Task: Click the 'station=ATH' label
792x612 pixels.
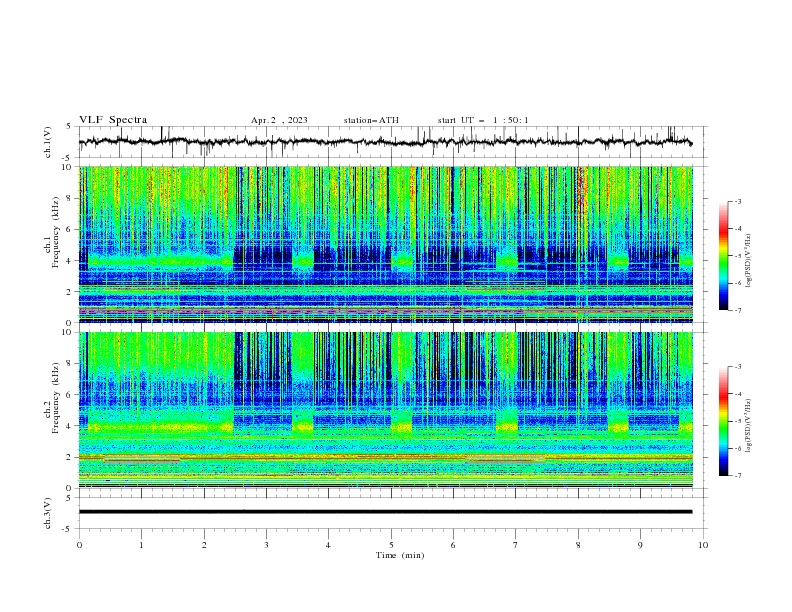Action: click(x=371, y=120)
